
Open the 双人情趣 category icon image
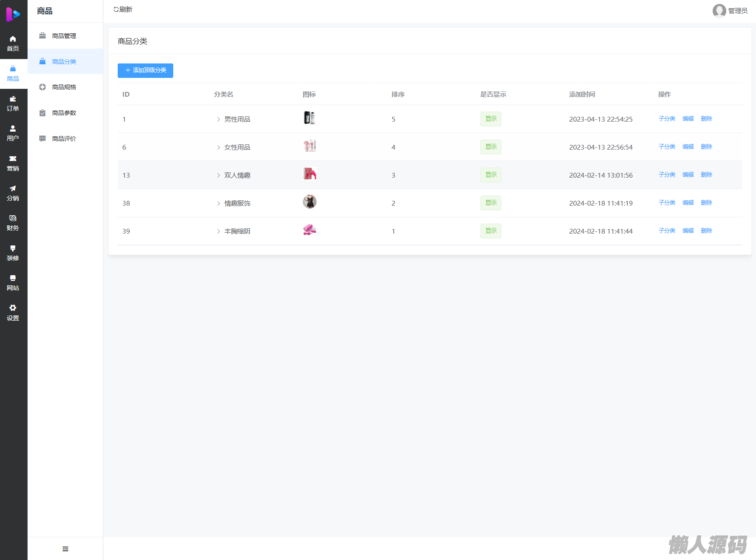tap(310, 174)
